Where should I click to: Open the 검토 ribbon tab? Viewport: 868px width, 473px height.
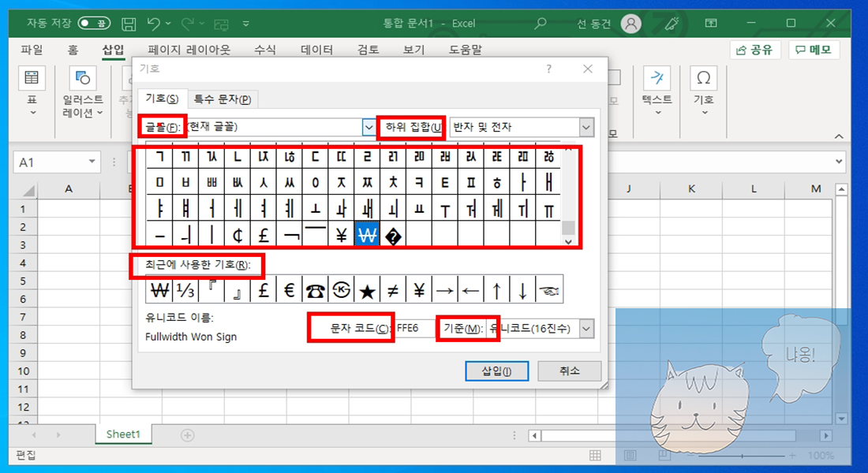tap(369, 50)
